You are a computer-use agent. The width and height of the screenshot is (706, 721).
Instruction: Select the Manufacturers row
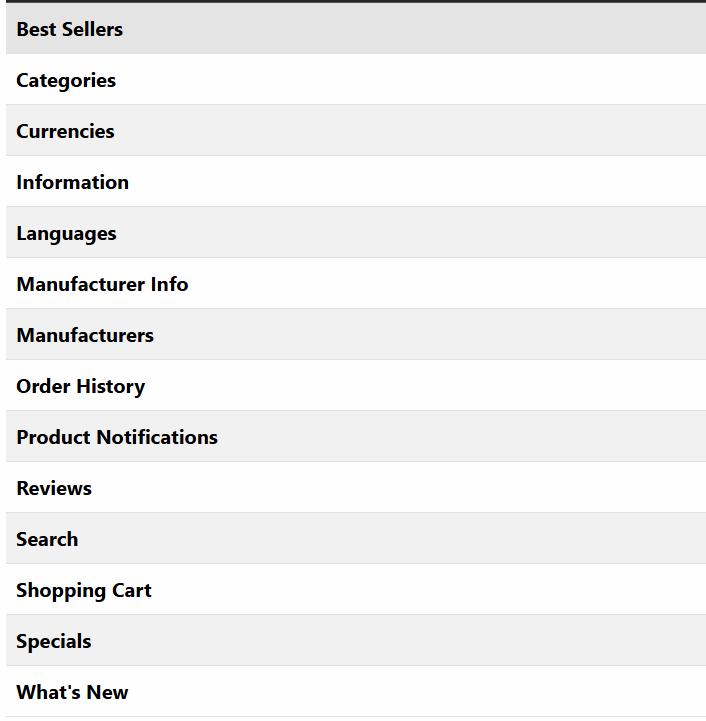356,335
